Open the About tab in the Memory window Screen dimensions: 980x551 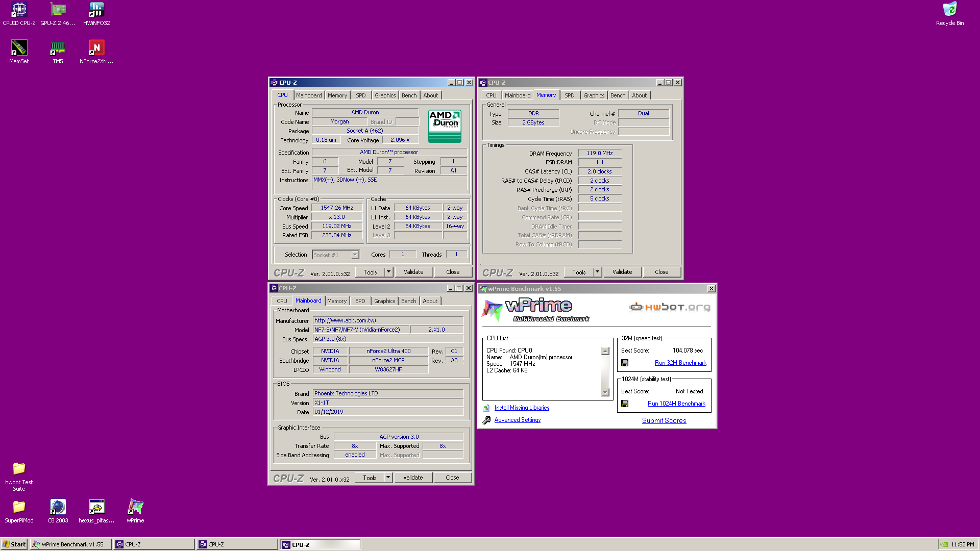point(640,95)
